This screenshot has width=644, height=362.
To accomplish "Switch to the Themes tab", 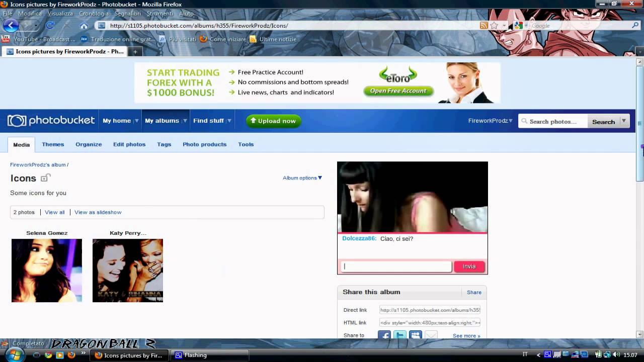I will tap(53, 144).
